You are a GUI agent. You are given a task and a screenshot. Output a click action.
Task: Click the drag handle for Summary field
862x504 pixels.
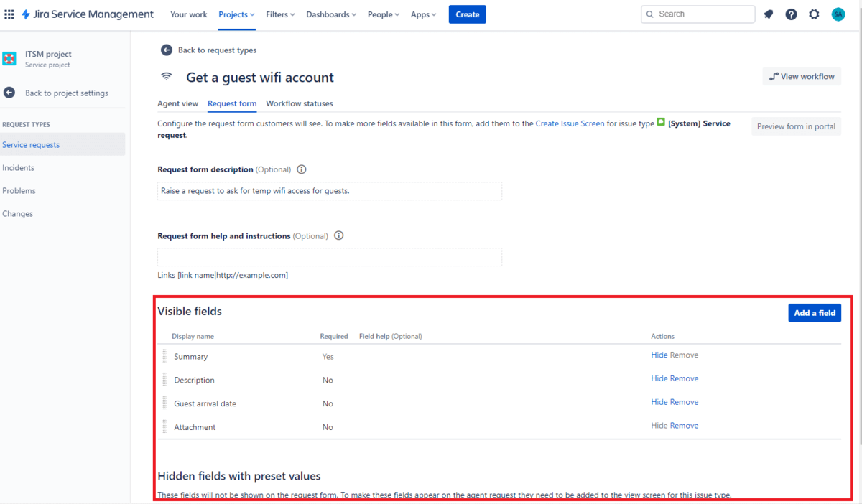click(165, 356)
